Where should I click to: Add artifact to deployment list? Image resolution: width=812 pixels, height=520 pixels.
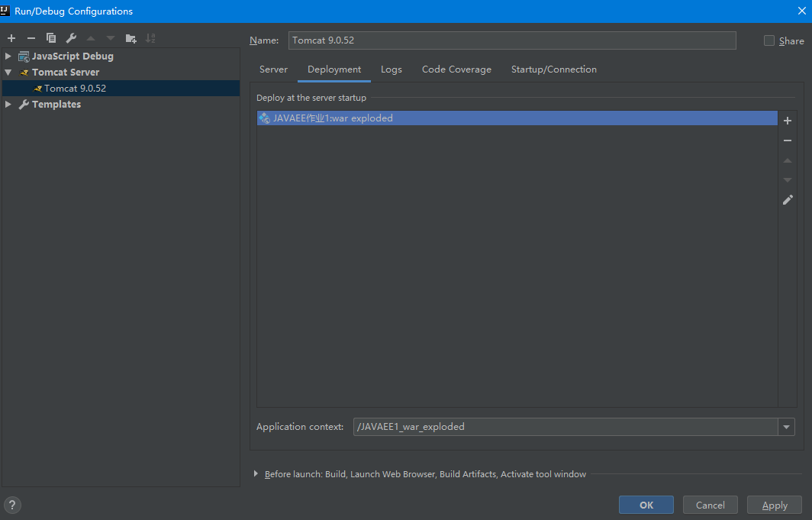coord(788,121)
